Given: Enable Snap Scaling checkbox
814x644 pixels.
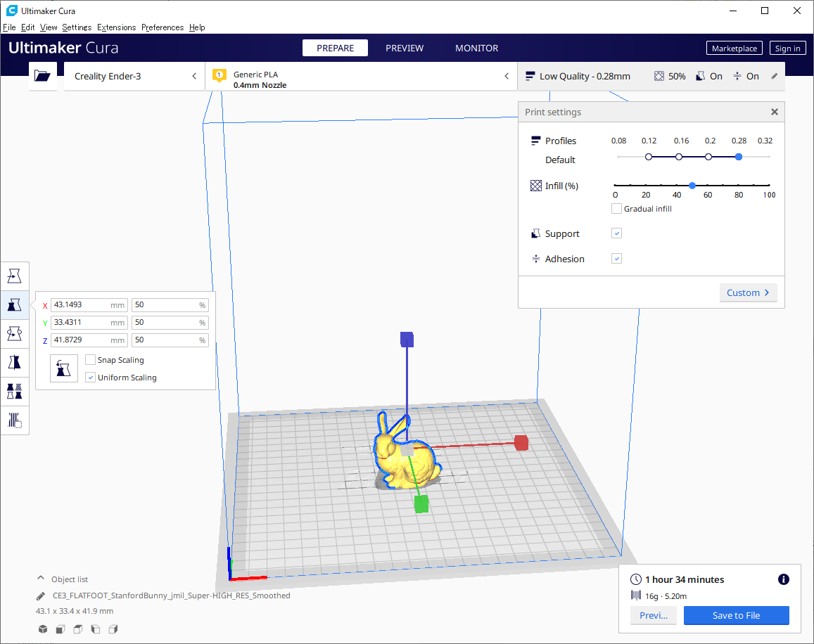Looking at the screenshot, I should click(x=90, y=360).
